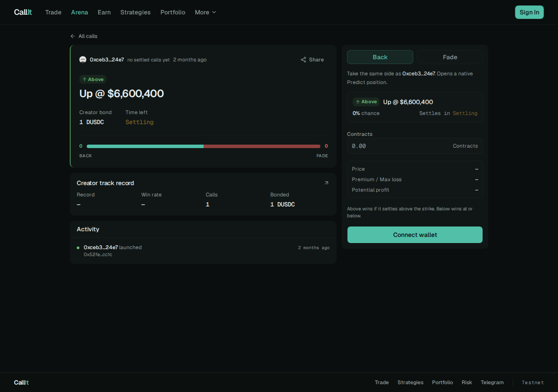The width and height of the screenshot is (558, 392).
Task: Click the transaction hash 0x52fe...cc1c
Action: point(98,254)
